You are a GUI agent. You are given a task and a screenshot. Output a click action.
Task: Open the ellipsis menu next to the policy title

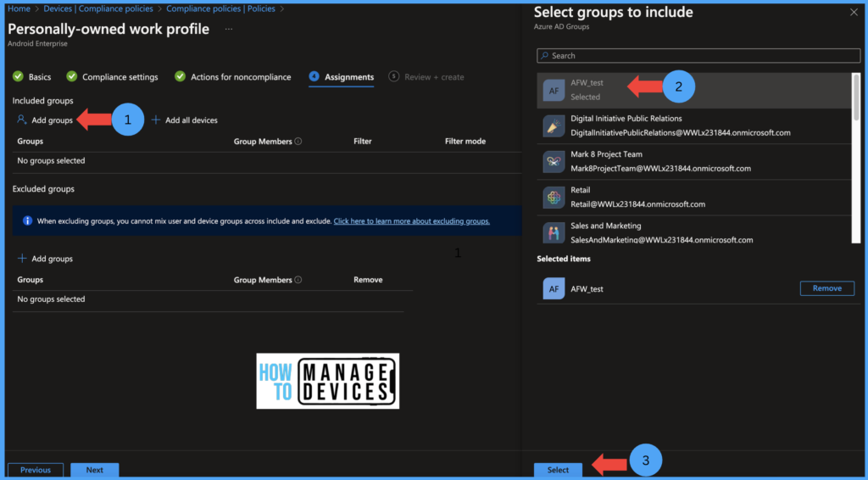pyautogui.click(x=229, y=29)
